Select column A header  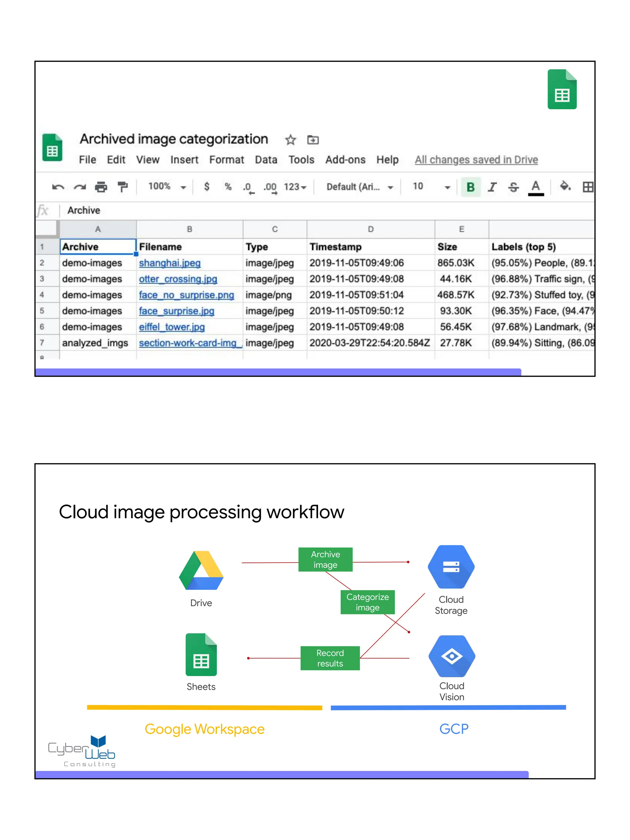click(98, 229)
